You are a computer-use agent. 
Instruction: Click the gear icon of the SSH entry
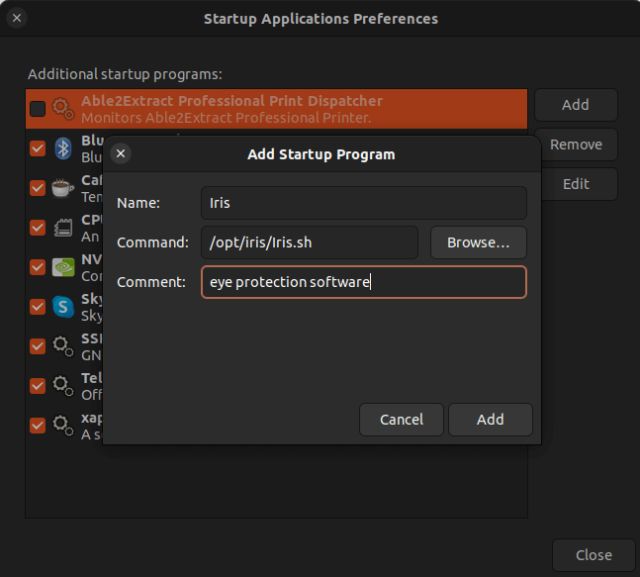tap(63, 345)
